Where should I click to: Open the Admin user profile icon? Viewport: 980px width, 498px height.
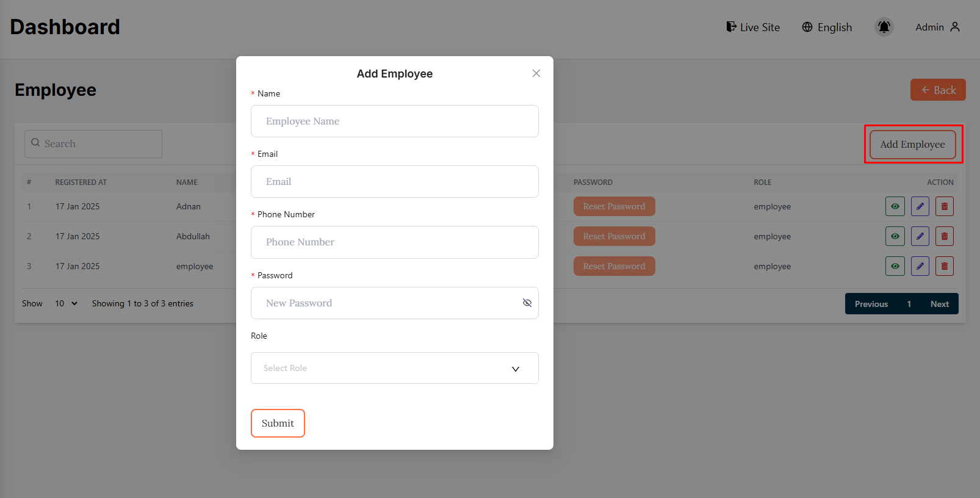coord(955,27)
